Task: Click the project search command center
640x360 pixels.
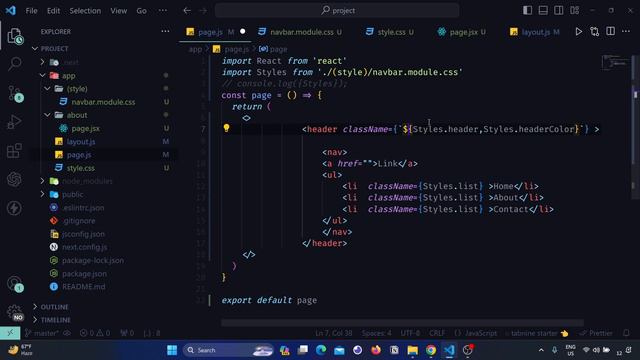Action: (x=337, y=11)
